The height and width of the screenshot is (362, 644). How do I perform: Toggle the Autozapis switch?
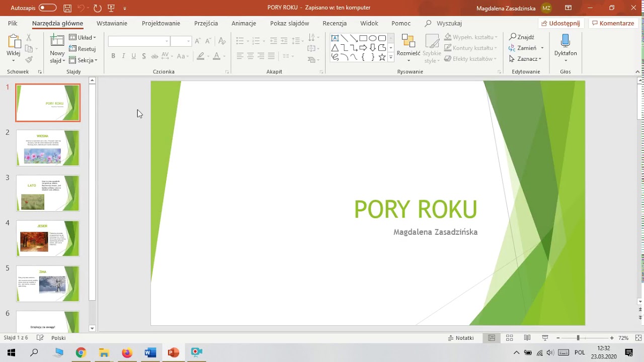coord(48,8)
